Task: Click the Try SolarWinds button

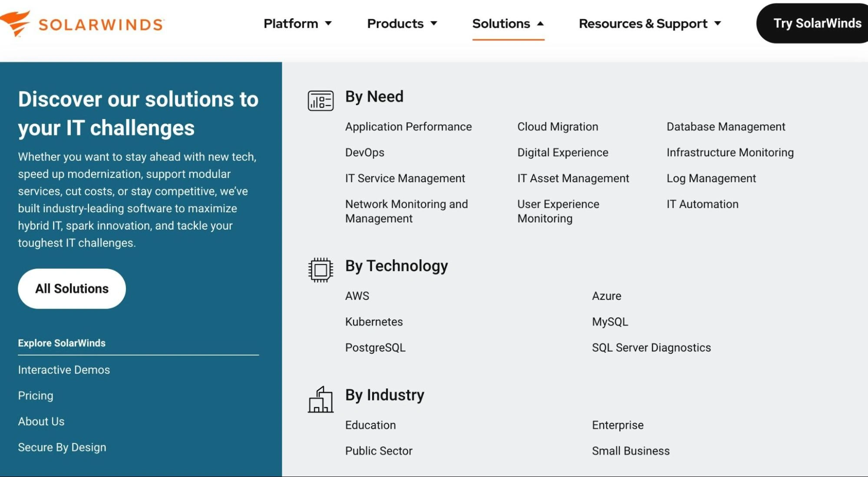Action: 812,23
